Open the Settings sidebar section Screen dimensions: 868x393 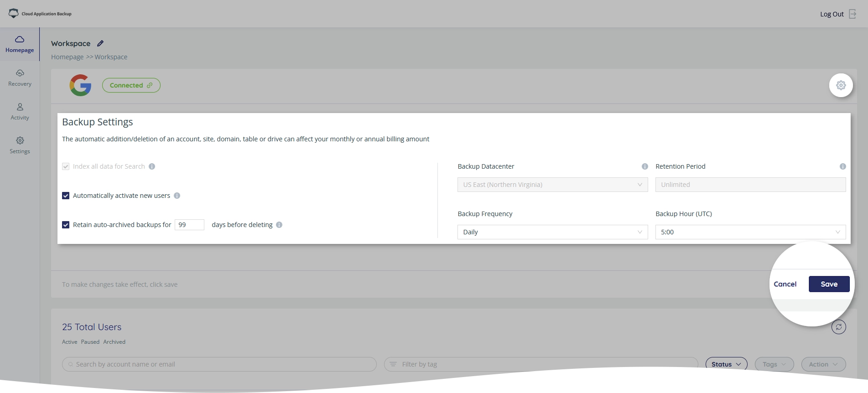(x=20, y=145)
